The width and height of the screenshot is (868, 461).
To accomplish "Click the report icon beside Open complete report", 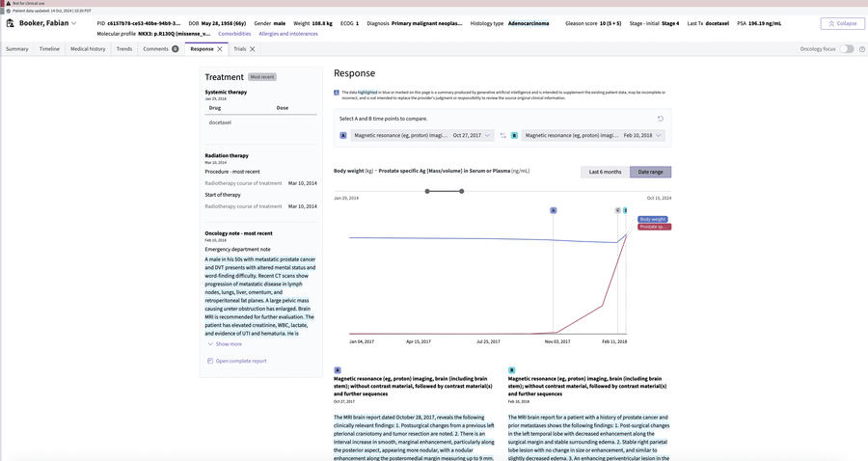I will [x=210, y=361].
